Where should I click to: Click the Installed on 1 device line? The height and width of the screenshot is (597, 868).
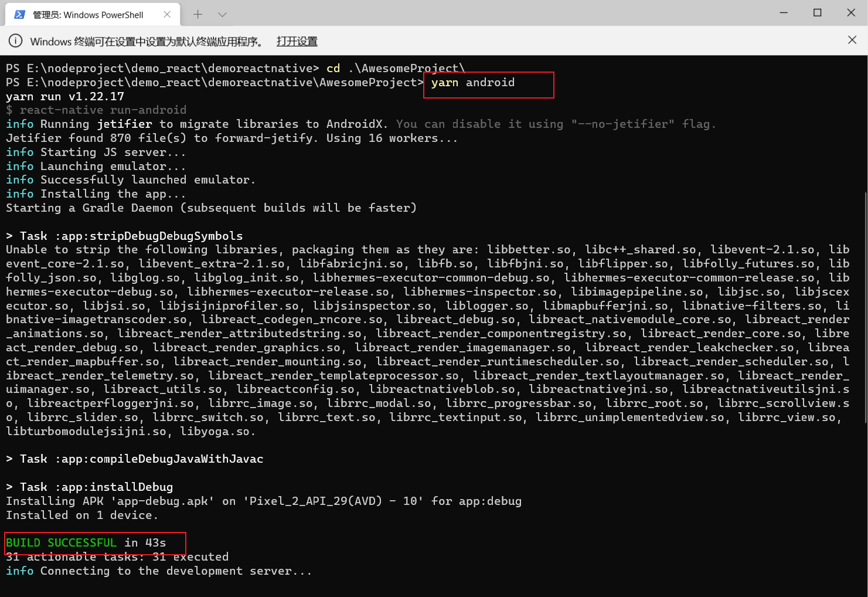[81, 515]
